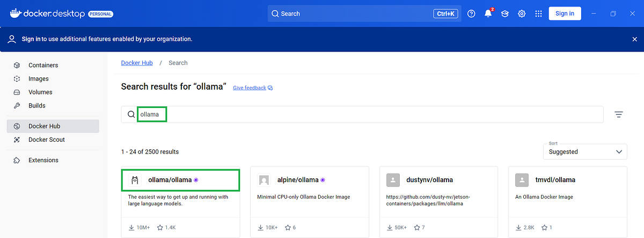Click the alpine/ollama avatar icon
This screenshot has height=238, width=644.
tap(264, 180)
